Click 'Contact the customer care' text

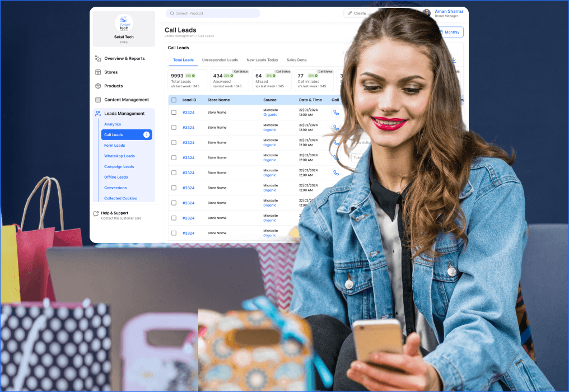pyautogui.click(x=121, y=218)
